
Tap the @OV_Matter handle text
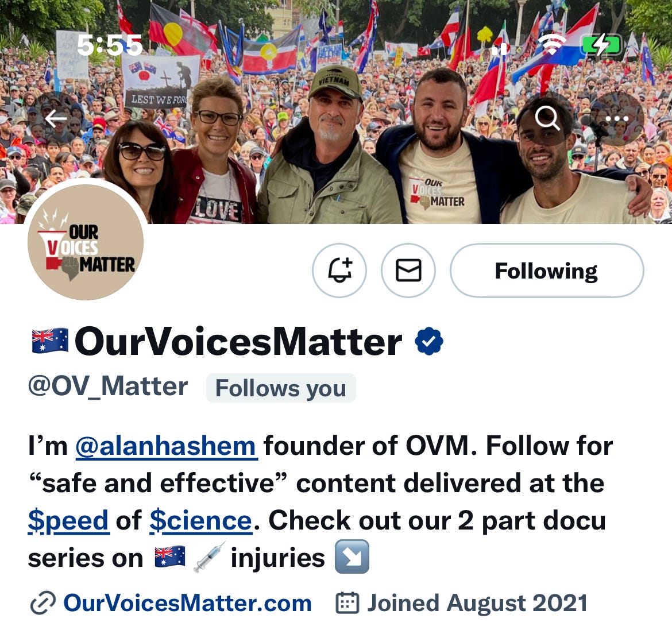108,387
